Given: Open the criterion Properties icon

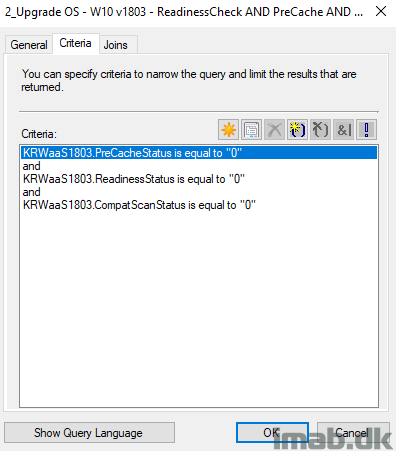Looking at the screenshot, I should pos(251,129).
